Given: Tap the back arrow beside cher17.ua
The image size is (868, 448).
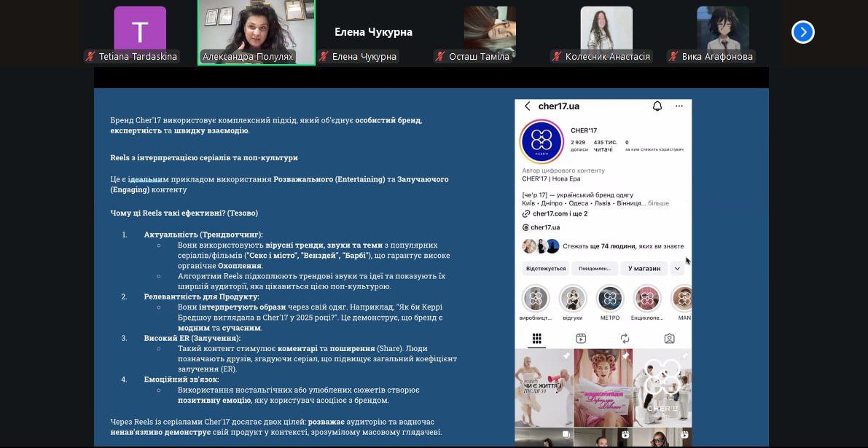Looking at the screenshot, I should 527,106.
